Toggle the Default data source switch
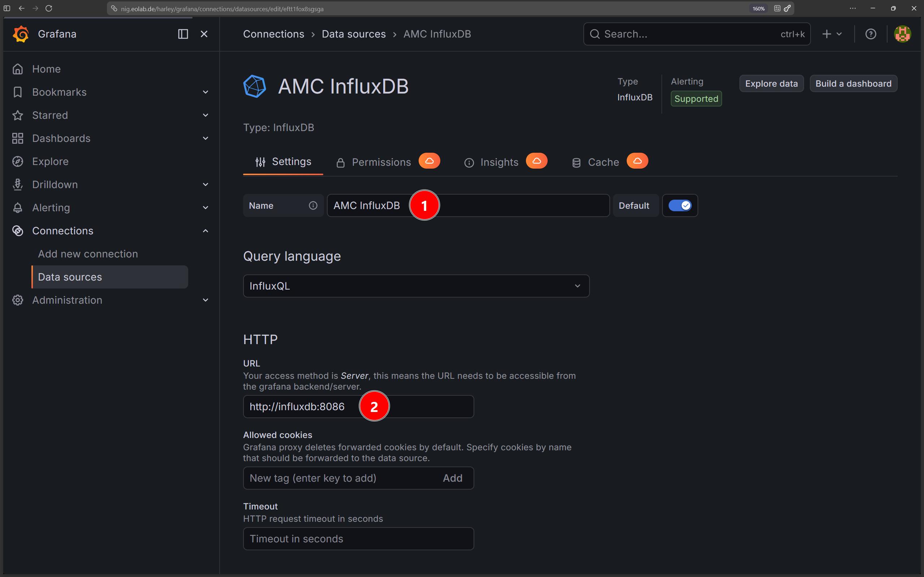Image resolution: width=924 pixels, height=577 pixels. (x=680, y=206)
